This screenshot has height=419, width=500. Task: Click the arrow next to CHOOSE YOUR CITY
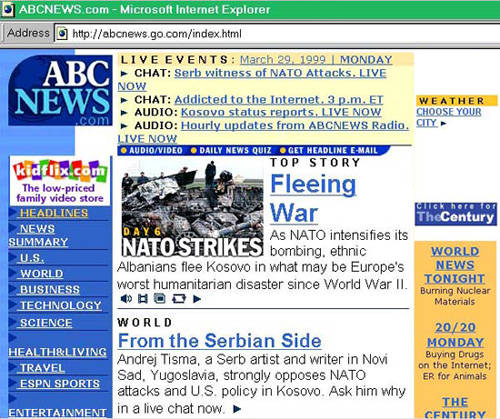(x=443, y=123)
